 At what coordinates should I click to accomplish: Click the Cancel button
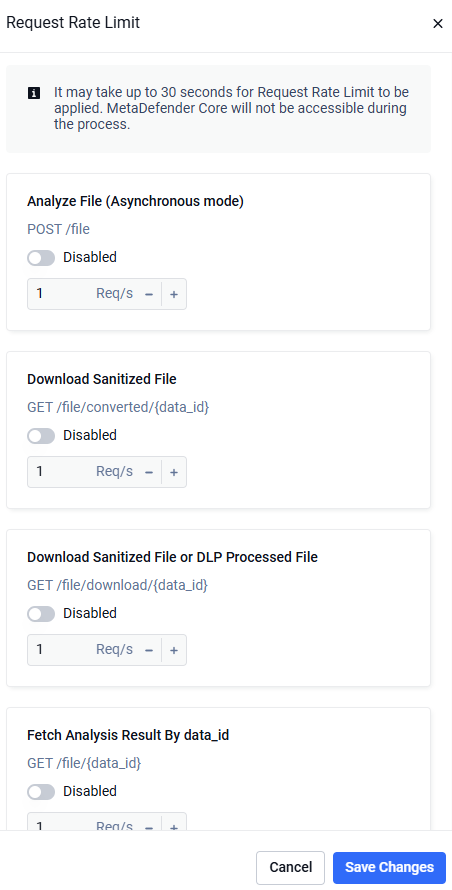click(x=290, y=867)
